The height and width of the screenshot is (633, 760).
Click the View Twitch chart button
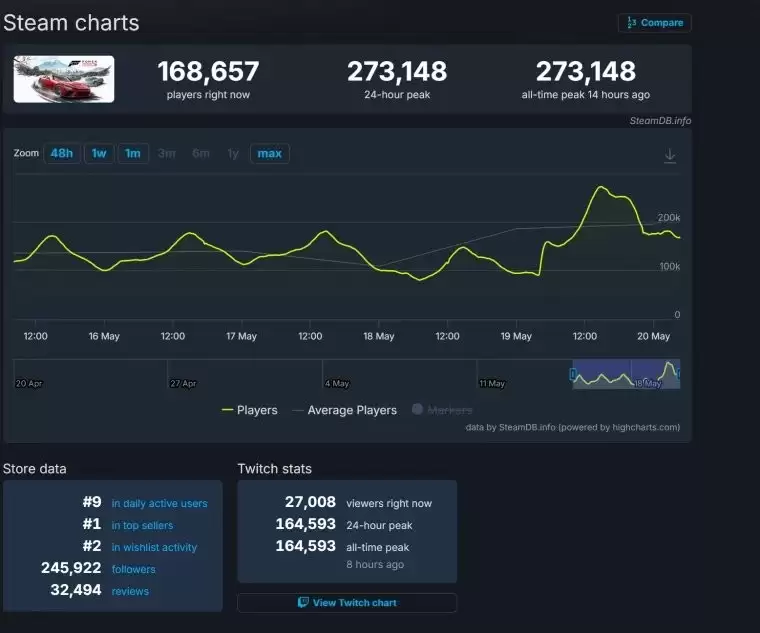(347, 603)
